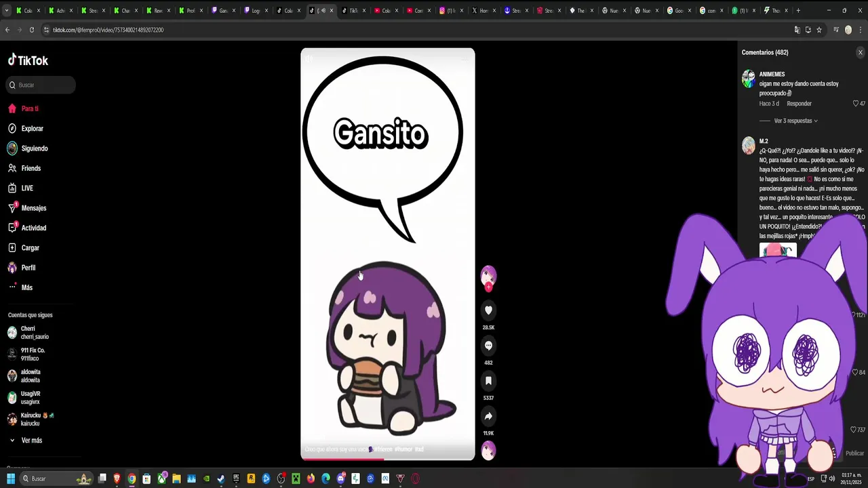Open the Actividad notifications
Screen dimensions: 868x488
tap(34, 228)
